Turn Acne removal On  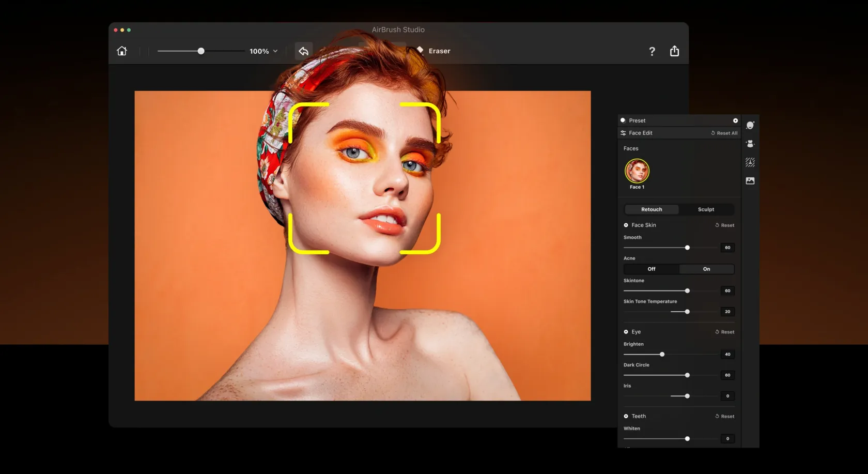pos(706,269)
